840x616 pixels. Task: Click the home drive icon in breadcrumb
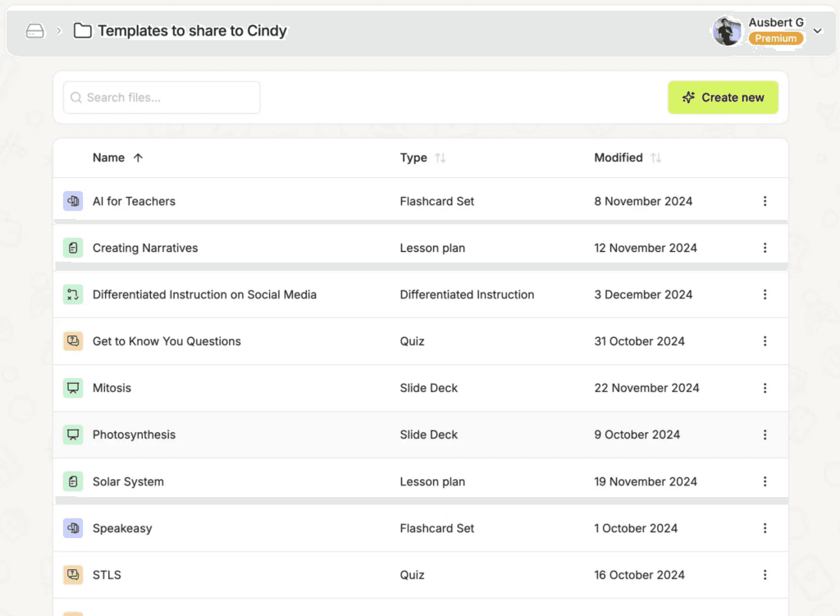pyautogui.click(x=34, y=30)
